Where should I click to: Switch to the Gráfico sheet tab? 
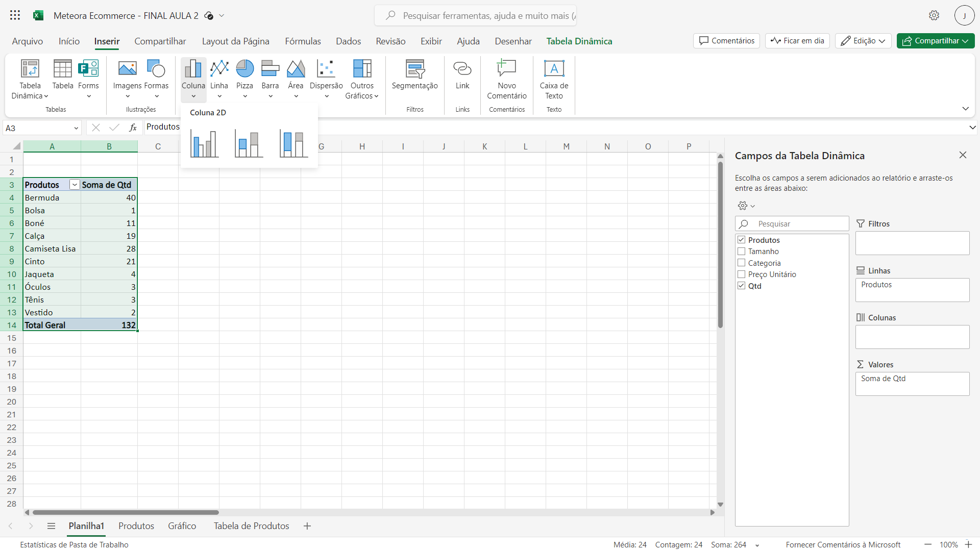(x=182, y=525)
